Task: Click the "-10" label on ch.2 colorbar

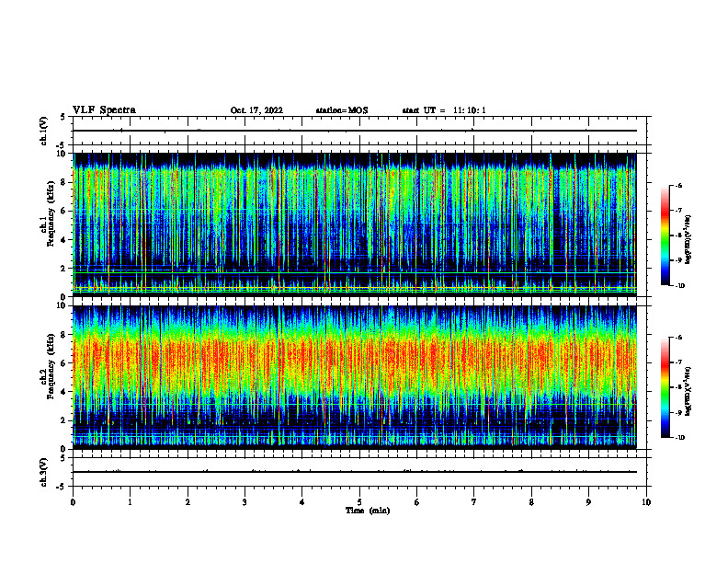Action: pos(679,438)
